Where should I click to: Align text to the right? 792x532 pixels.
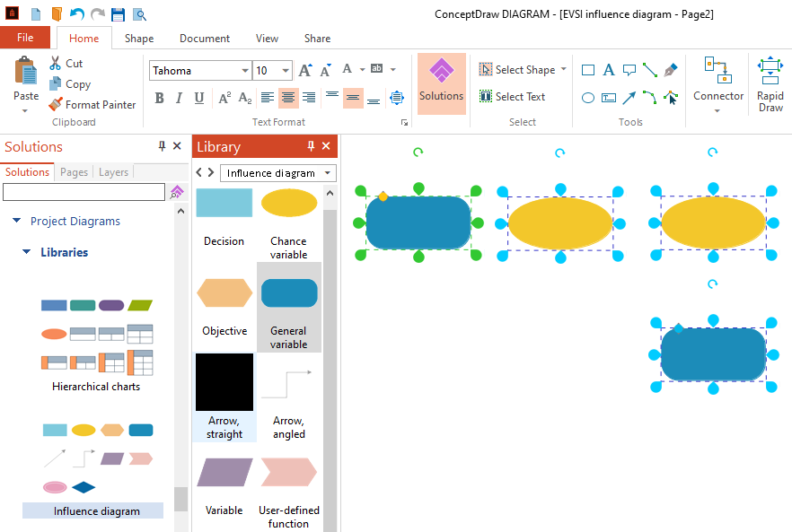click(x=309, y=98)
